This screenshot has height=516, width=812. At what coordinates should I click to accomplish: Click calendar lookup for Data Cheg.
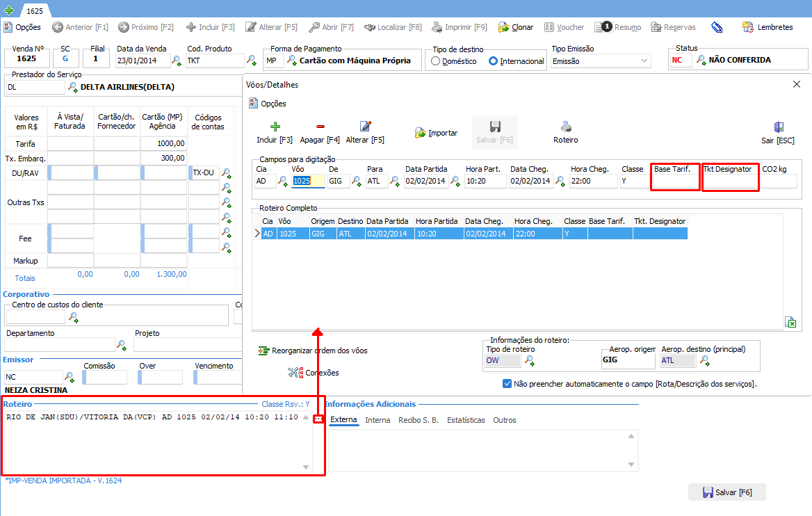(x=560, y=181)
